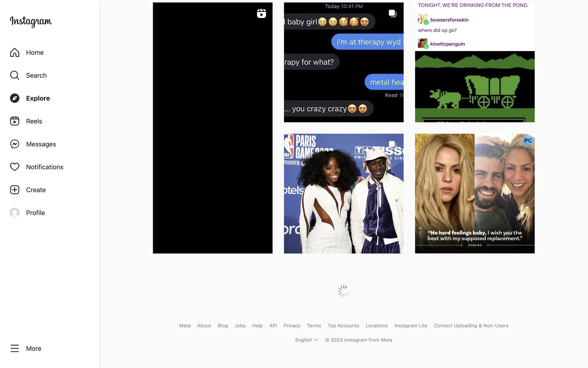Visit the Meta footer link
Screen dimensions: 588x368
(x=185, y=326)
